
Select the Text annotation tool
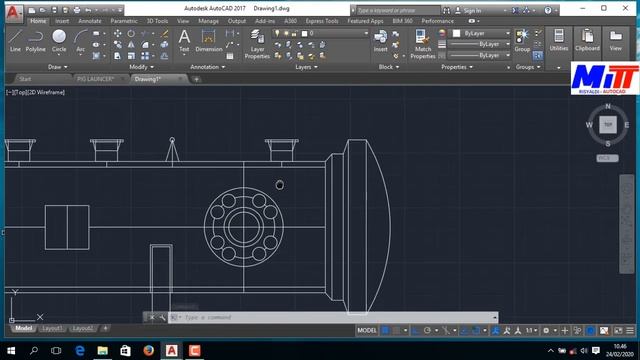coord(184,41)
